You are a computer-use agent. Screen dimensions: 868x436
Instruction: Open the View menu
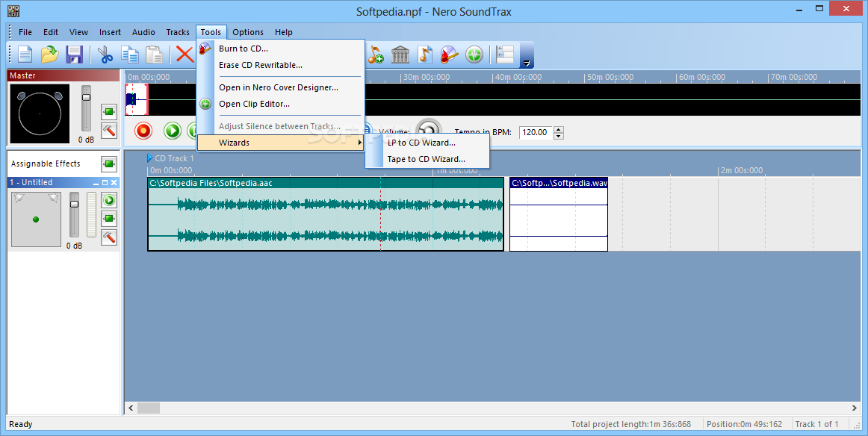(x=78, y=32)
